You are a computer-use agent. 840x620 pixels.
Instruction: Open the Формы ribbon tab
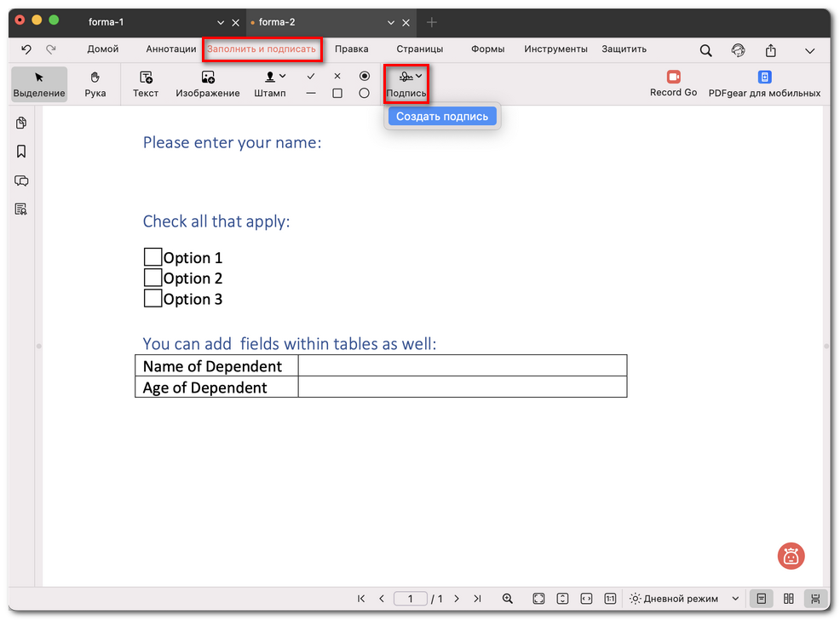click(488, 49)
